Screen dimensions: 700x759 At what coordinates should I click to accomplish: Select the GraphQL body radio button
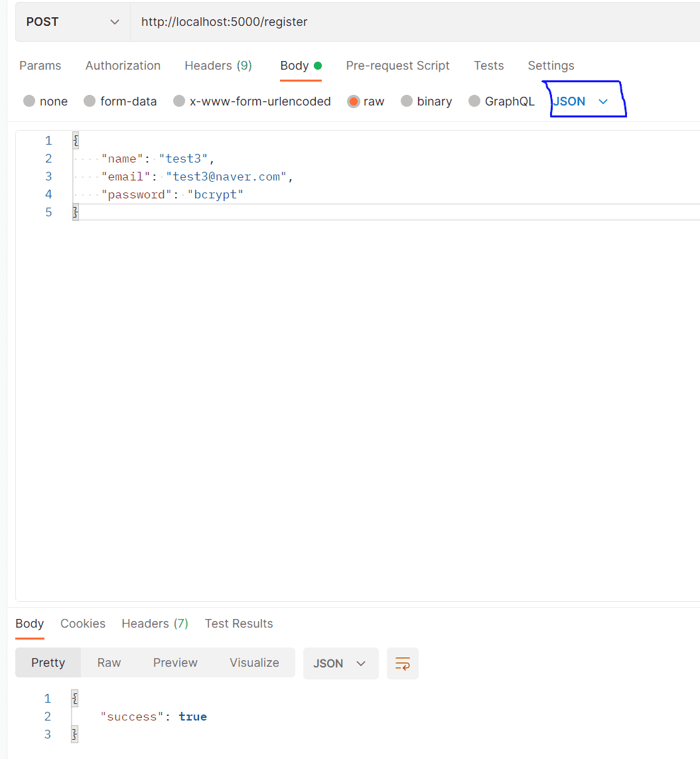pos(474,101)
